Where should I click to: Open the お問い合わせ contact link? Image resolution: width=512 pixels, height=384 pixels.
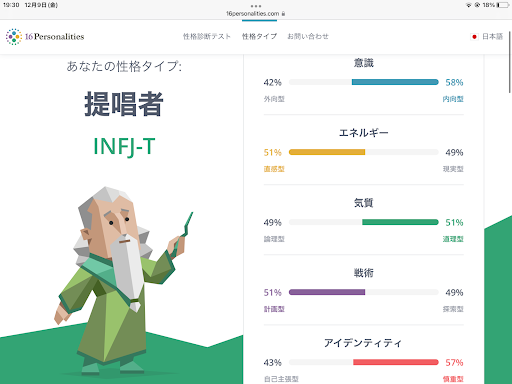pyautogui.click(x=308, y=36)
